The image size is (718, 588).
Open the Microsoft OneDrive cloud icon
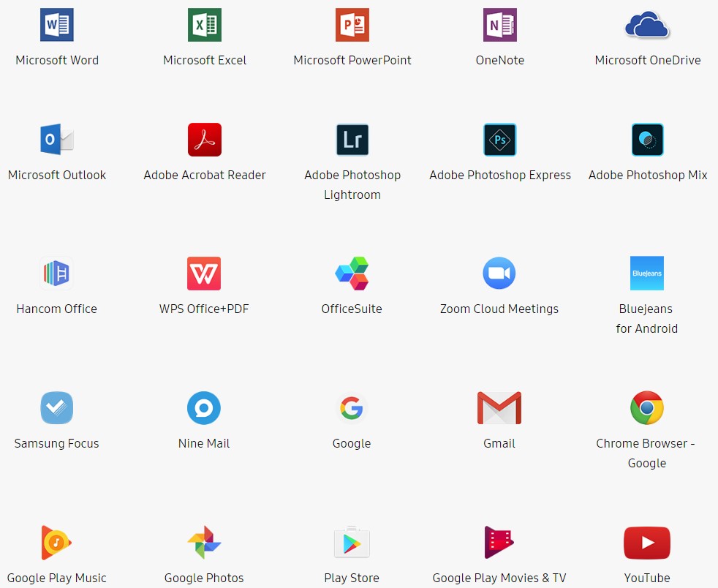(x=647, y=25)
